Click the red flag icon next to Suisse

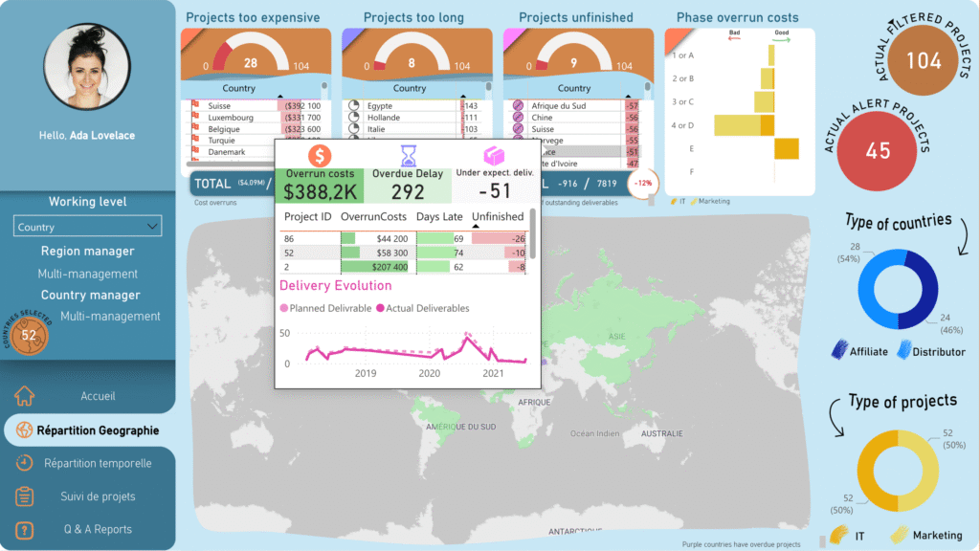tap(195, 106)
